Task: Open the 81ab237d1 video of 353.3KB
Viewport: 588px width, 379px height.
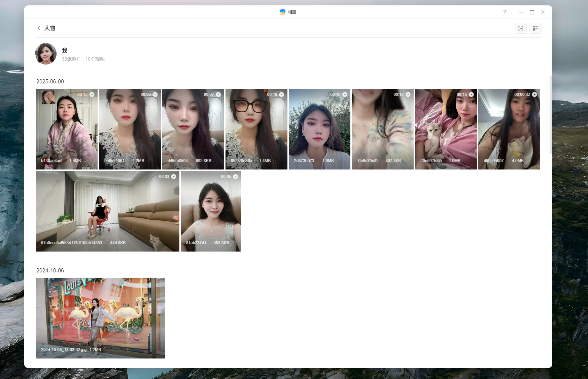Action: click(211, 211)
